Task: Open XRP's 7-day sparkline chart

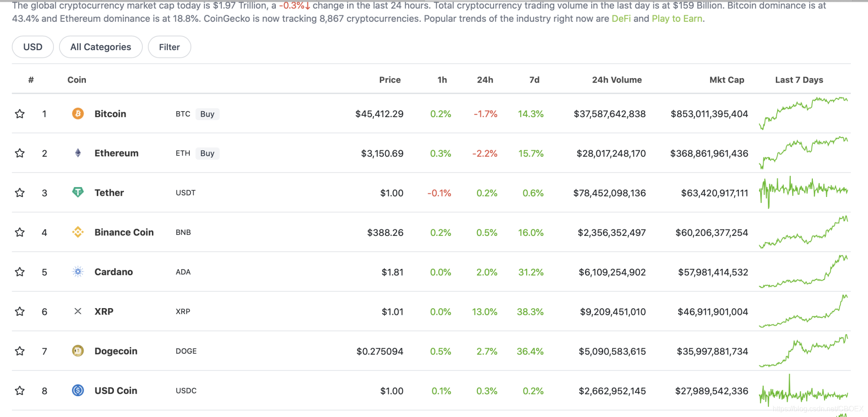Action: click(804, 311)
